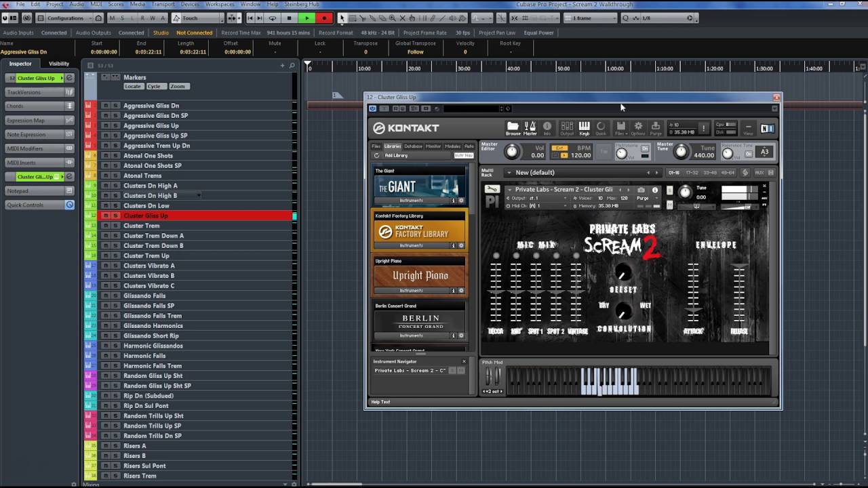Click the info icon on Scream 2 instrument header
The width and height of the screenshot is (868, 488).
654,190
